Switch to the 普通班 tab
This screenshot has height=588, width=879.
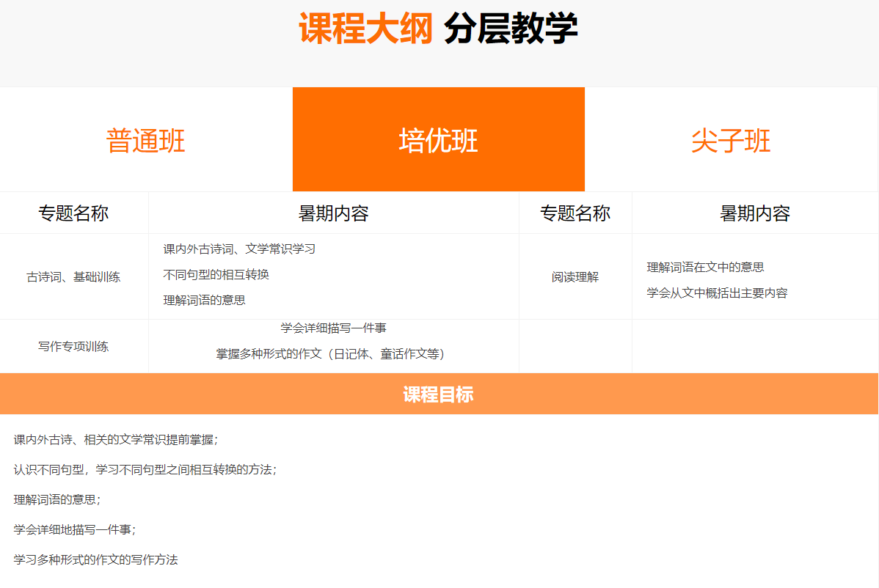146,140
